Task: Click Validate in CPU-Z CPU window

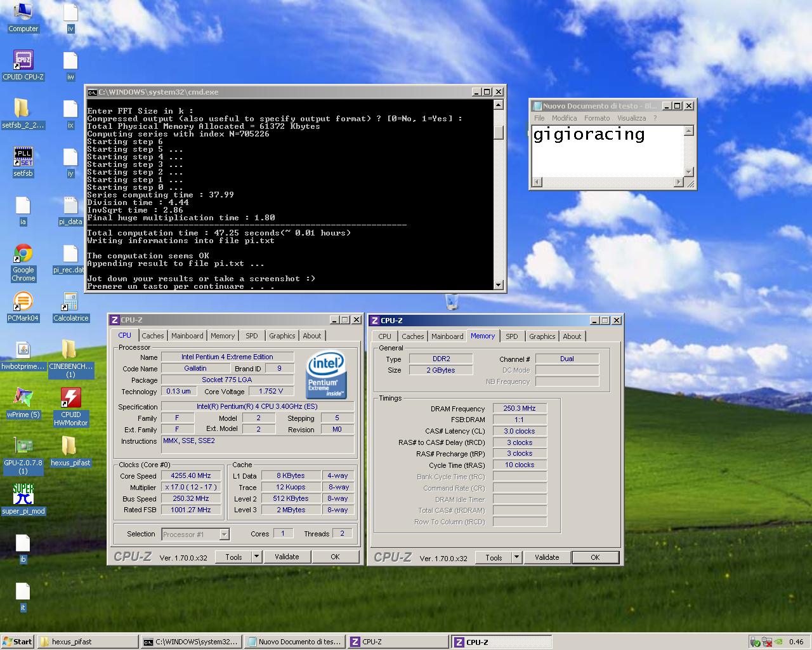Action: click(287, 557)
